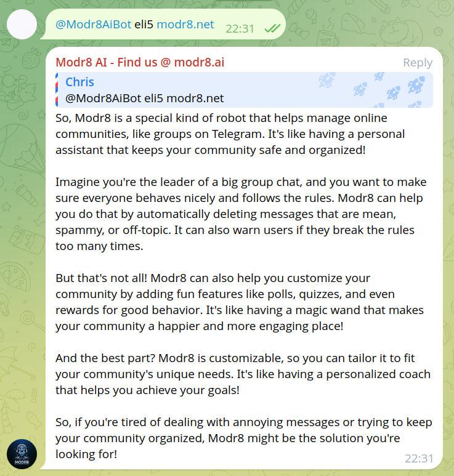Click the largest rocket icon in quote

(415, 86)
